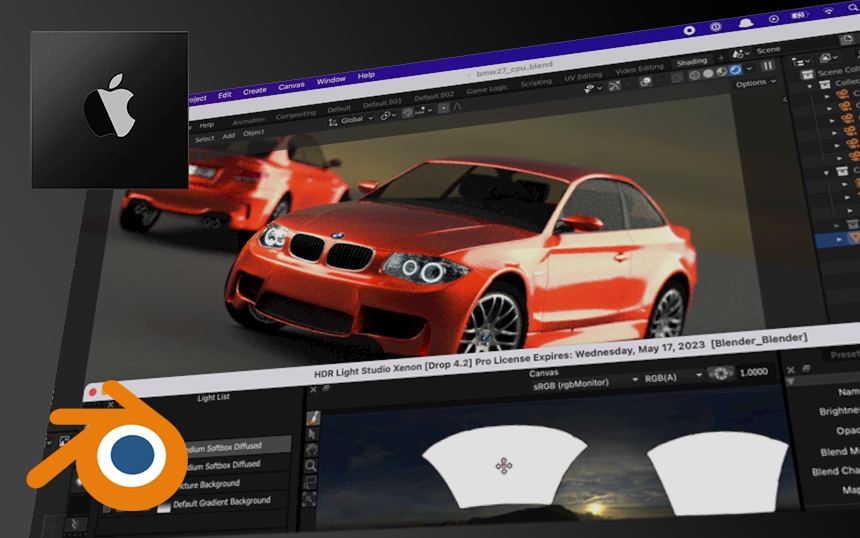Open the Object menu in viewport header
Image resolution: width=860 pixels, height=538 pixels.
253,133
